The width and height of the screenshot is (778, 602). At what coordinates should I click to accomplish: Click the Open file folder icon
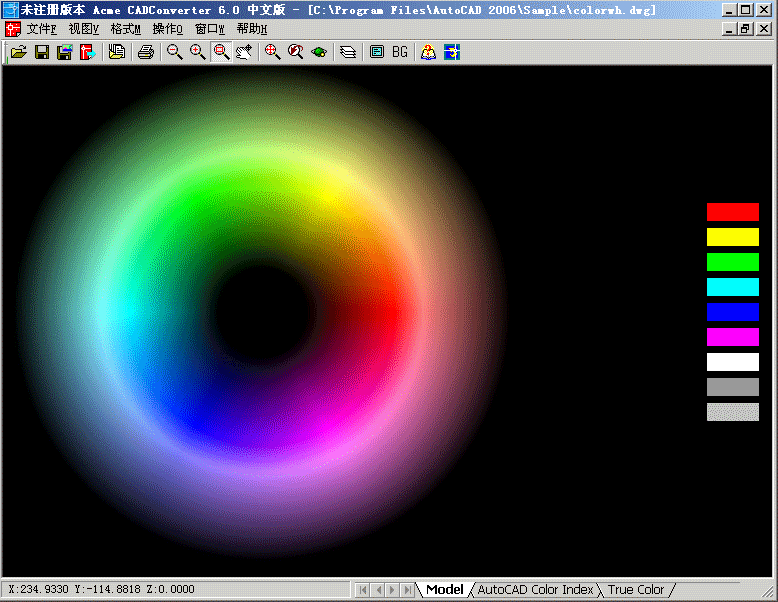pyautogui.click(x=18, y=52)
